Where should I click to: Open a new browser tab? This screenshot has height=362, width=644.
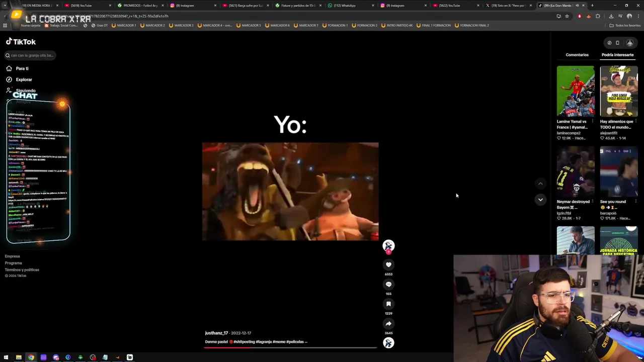pos(592,6)
